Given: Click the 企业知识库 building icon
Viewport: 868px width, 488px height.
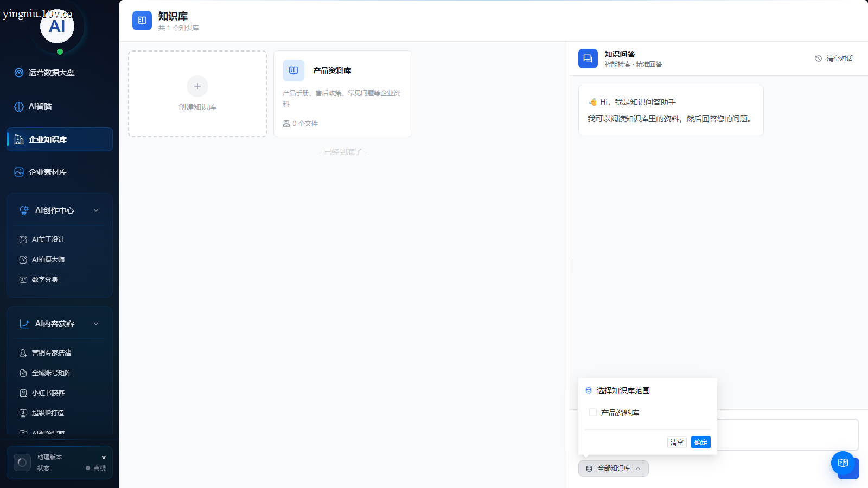Looking at the screenshot, I should click(x=19, y=139).
